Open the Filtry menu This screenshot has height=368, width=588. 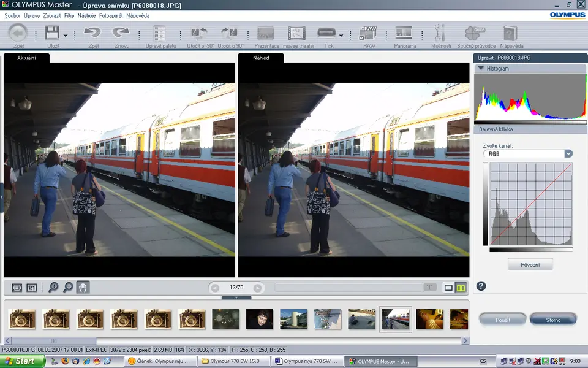(69, 15)
